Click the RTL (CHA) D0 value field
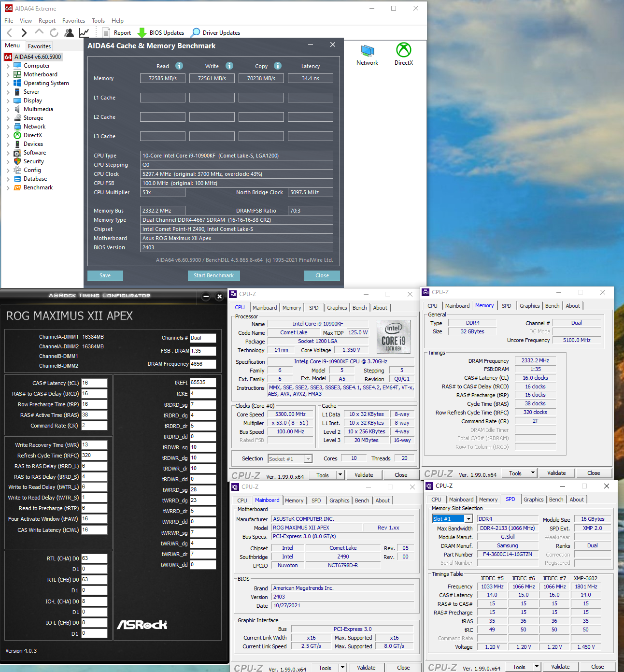The width and height of the screenshot is (624, 672). click(94, 558)
